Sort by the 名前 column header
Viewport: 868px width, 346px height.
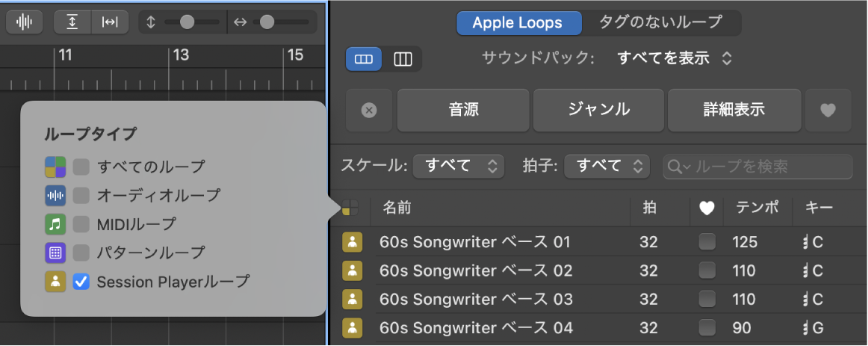click(397, 208)
